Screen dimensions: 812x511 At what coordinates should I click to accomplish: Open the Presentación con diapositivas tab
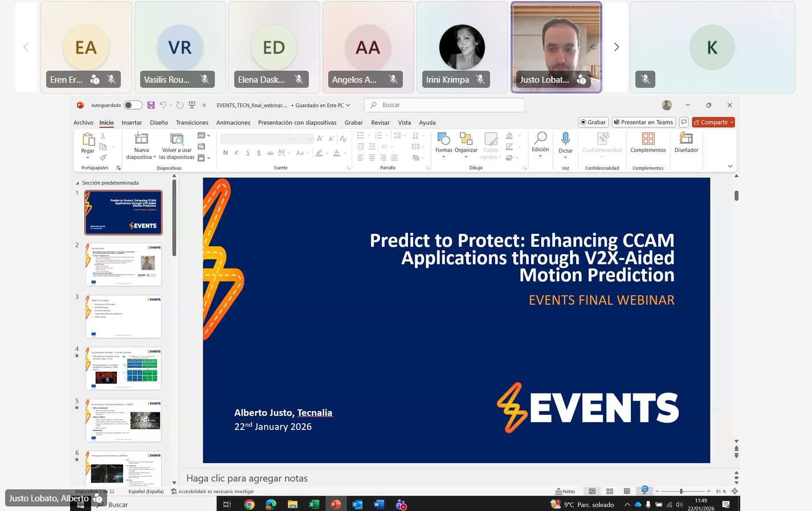[297, 123]
